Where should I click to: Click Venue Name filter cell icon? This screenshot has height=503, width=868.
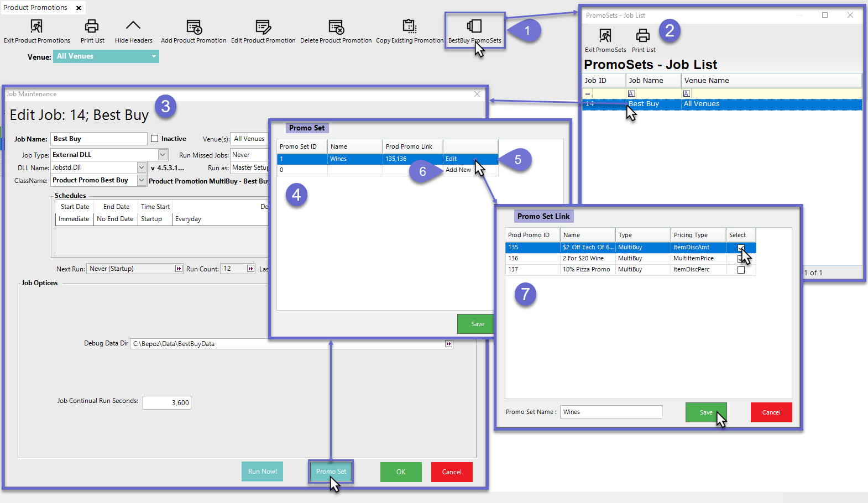[x=687, y=93]
